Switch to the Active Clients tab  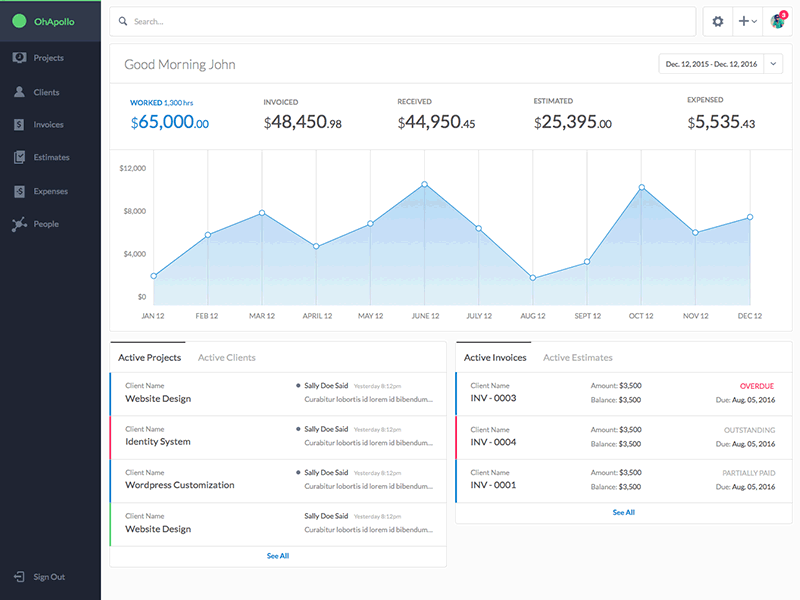click(x=227, y=357)
